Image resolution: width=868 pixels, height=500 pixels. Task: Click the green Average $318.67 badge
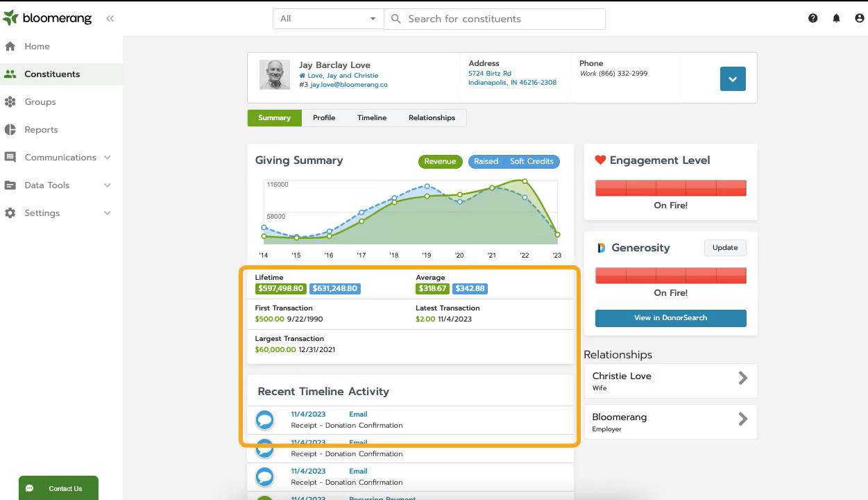point(433,289)
